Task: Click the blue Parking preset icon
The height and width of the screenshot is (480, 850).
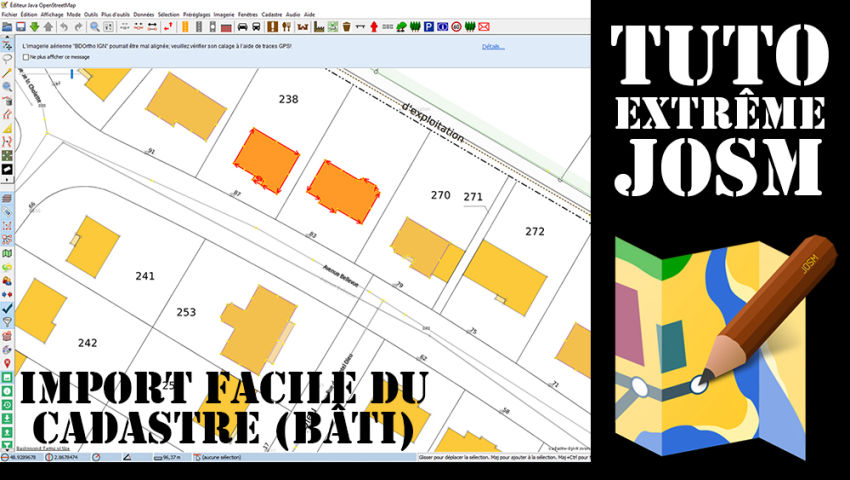Action: (429, 27)
